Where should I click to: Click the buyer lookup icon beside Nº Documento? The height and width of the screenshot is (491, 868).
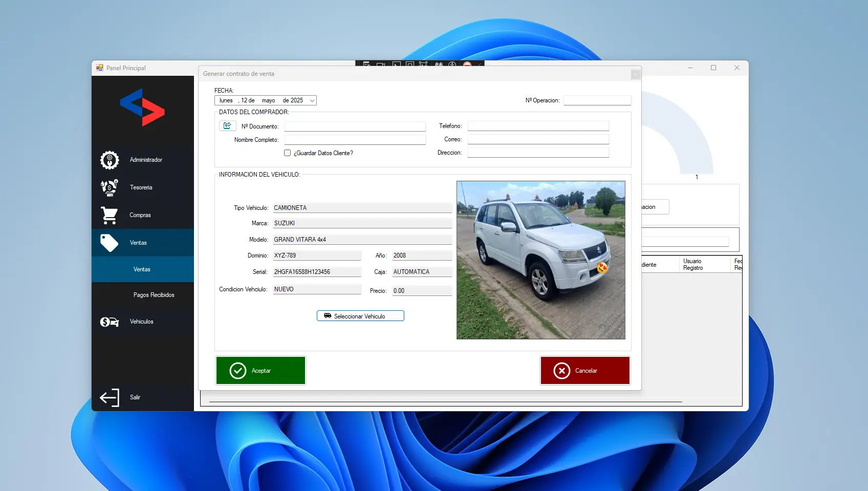coord(227,126)
